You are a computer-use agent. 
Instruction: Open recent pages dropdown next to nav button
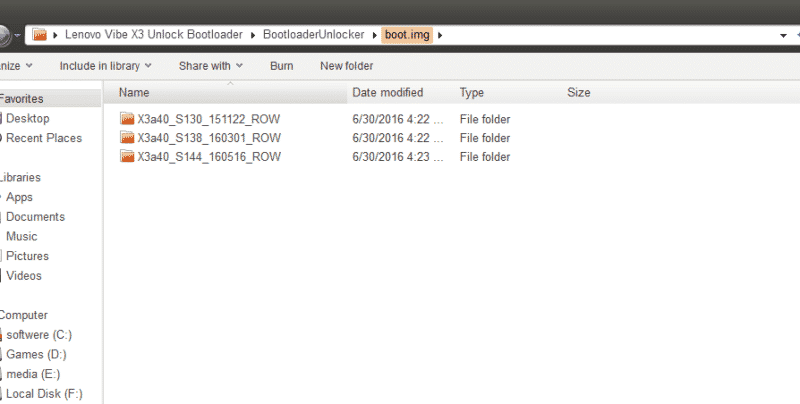point(17,36)
